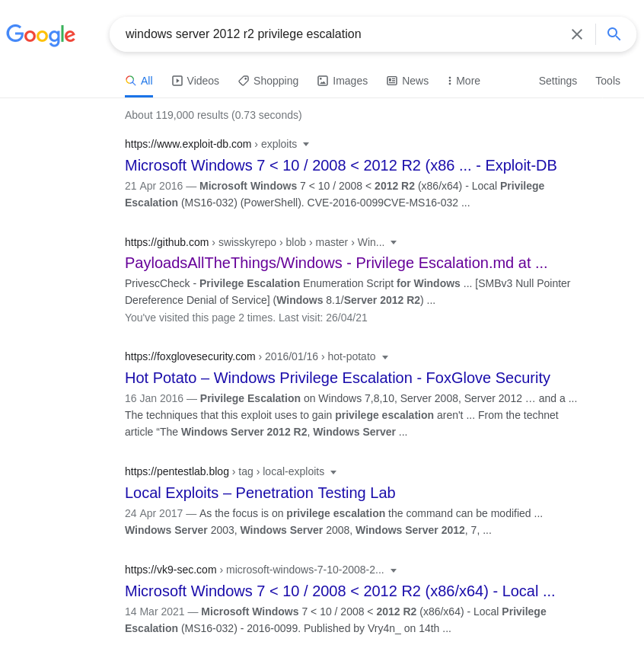Open PayloadsAllTheThings Privilege Escalation link
The height and width of the screenshot is (645, 644).
[x=336, y=263]
